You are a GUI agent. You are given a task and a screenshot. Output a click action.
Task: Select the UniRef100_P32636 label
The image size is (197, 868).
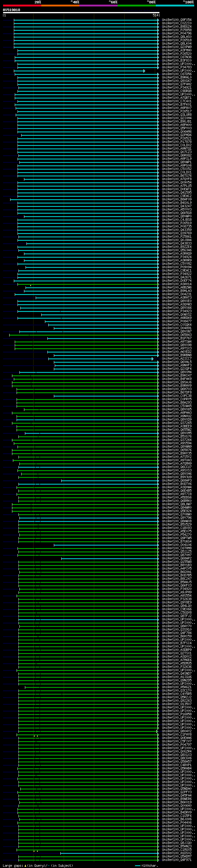coord(176,667)
